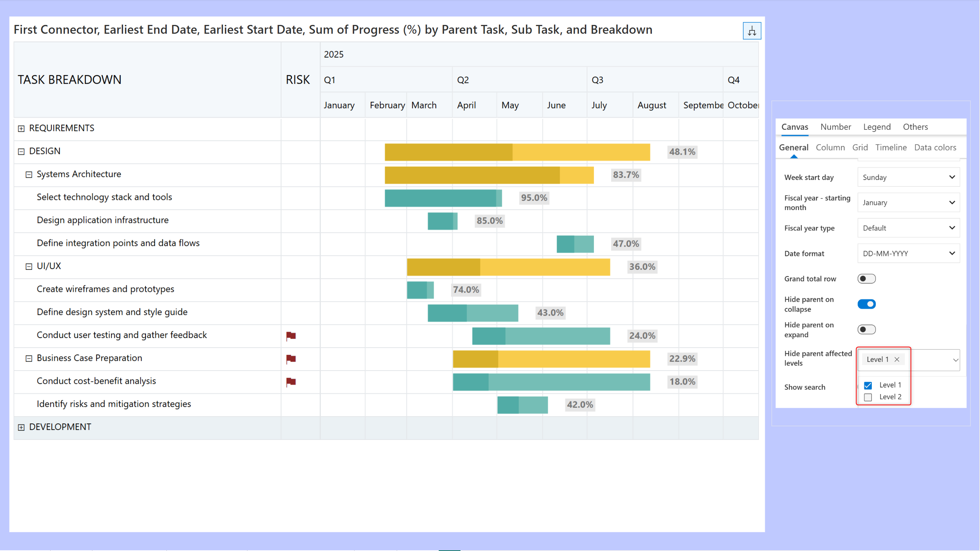
Task: Click the Data colors sub-tab
Action: pos(935,148)
